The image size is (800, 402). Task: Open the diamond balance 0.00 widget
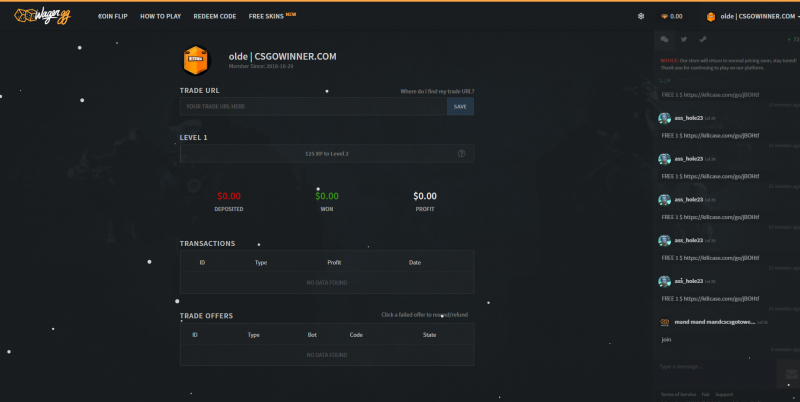click(x=672, y=16)
